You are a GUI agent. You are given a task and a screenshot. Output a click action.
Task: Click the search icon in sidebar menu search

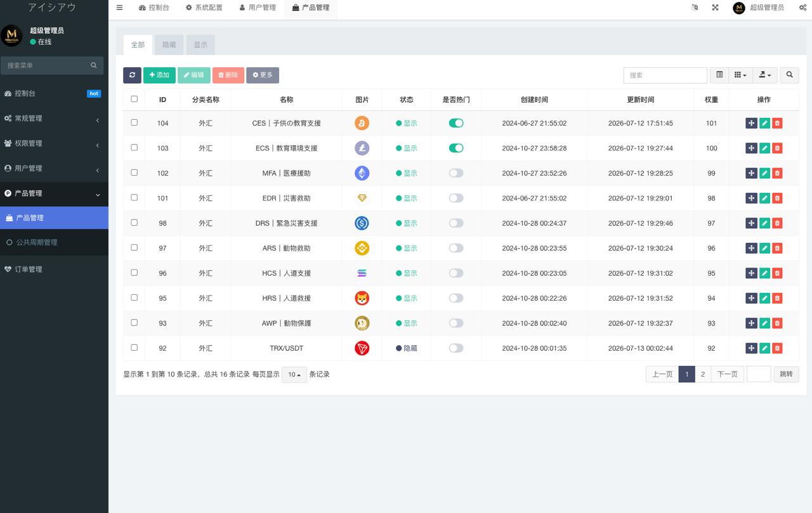pos(94,65)
